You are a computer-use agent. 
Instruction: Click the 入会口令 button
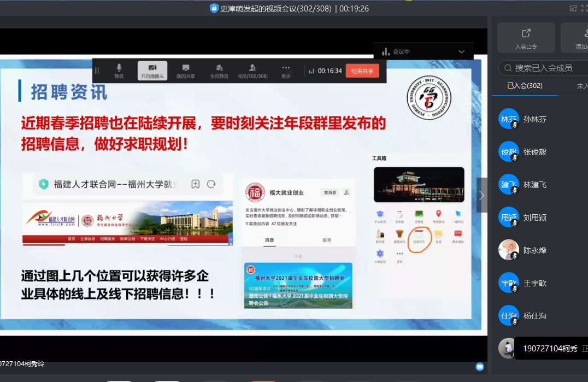point(526,38)
